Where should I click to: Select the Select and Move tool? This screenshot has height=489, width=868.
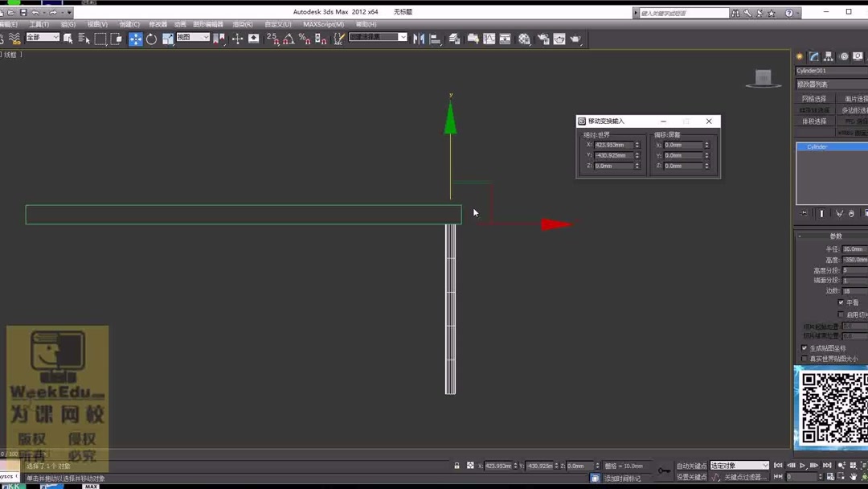pos(136,38)
